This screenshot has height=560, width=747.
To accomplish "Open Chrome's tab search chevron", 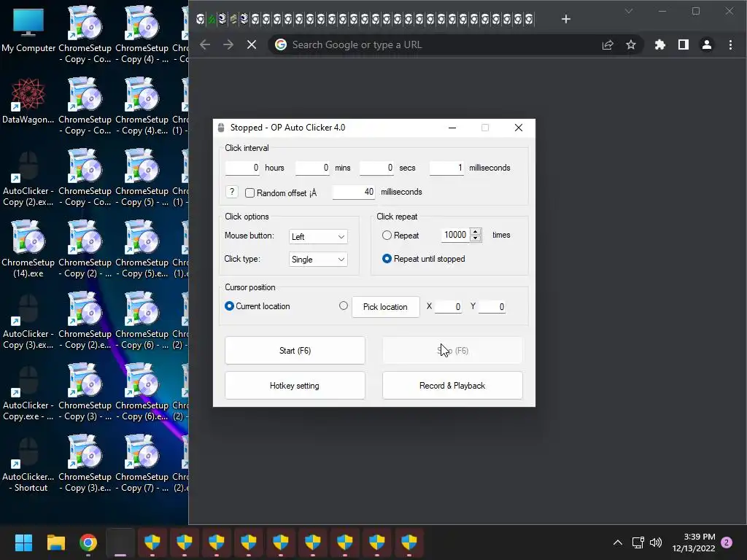I will coord(629,11).
